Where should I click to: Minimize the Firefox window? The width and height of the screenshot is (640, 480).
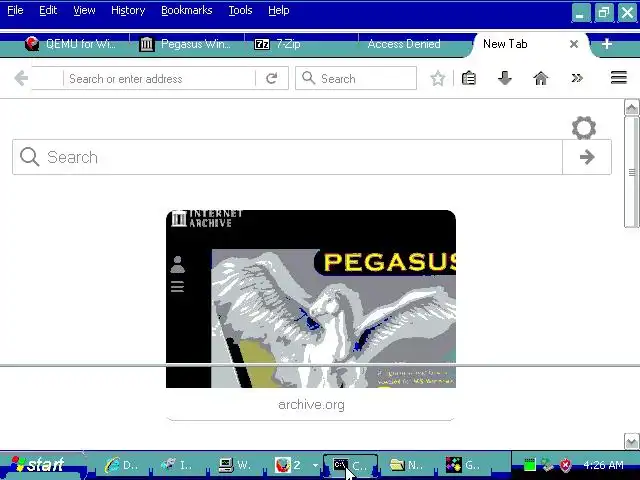point(580,12)
